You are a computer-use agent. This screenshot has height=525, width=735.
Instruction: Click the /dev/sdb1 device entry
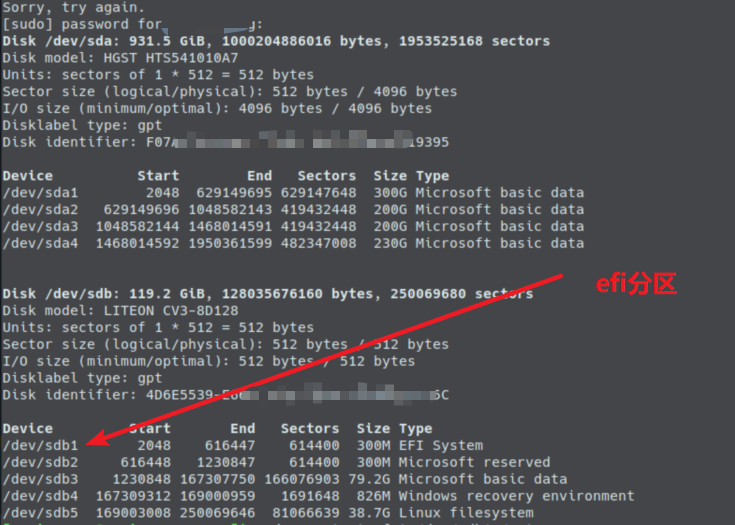[x=40, y=446]
